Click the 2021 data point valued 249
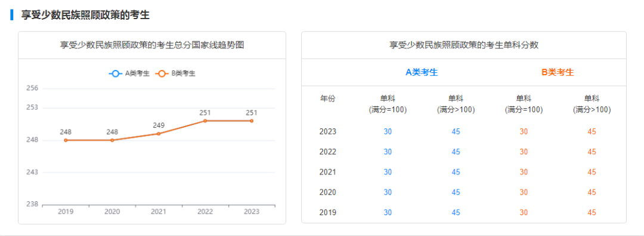 [159, 134]
